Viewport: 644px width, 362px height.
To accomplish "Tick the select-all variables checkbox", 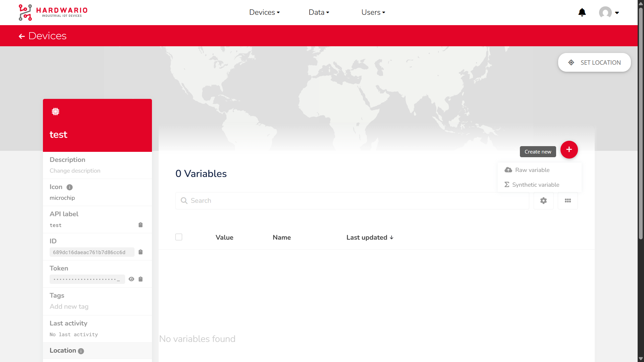I will pos(179,237).
